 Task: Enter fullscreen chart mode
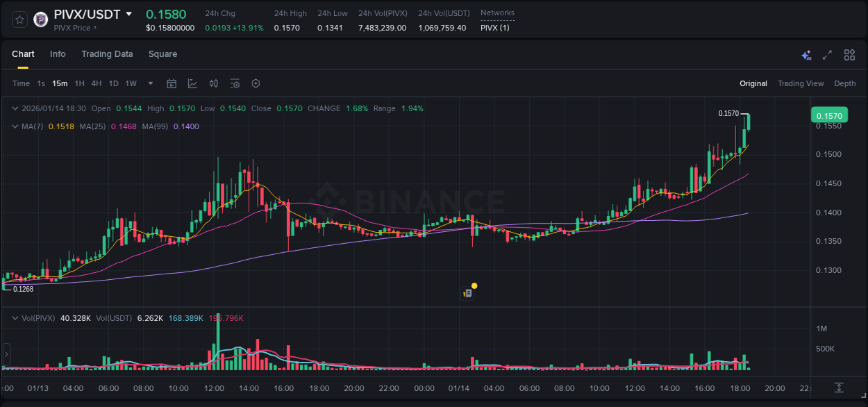point(826,54)
